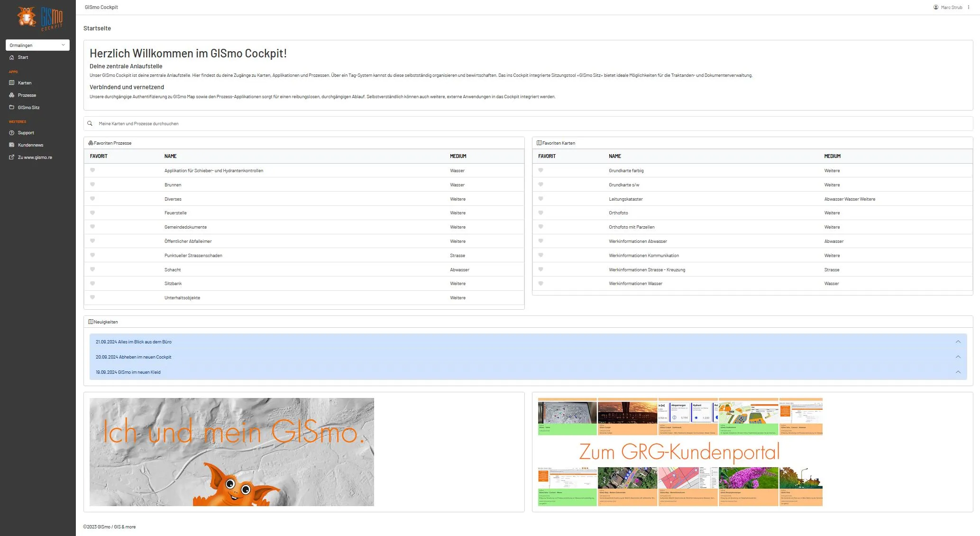Open Prozesse in the sidebar
This screenshot has width=980, height=536.
pyautogui.click(x=27, y=95)
